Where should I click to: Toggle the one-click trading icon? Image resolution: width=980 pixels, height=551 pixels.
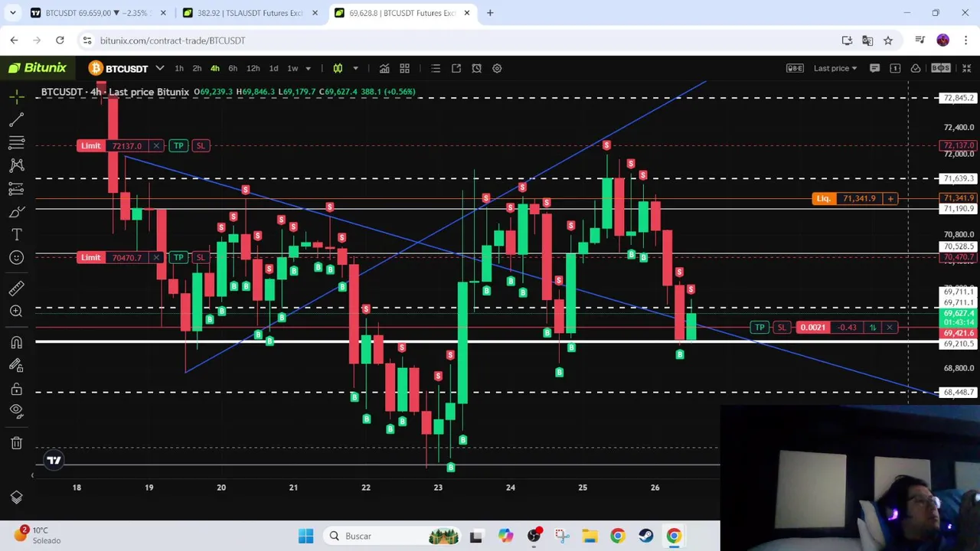(x=895, y=68)
